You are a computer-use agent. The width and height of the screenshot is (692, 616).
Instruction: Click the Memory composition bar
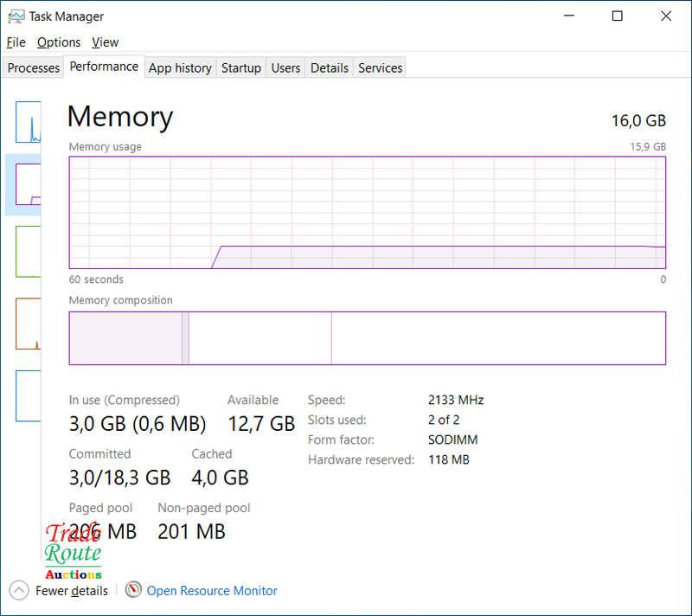click(367, 338)
